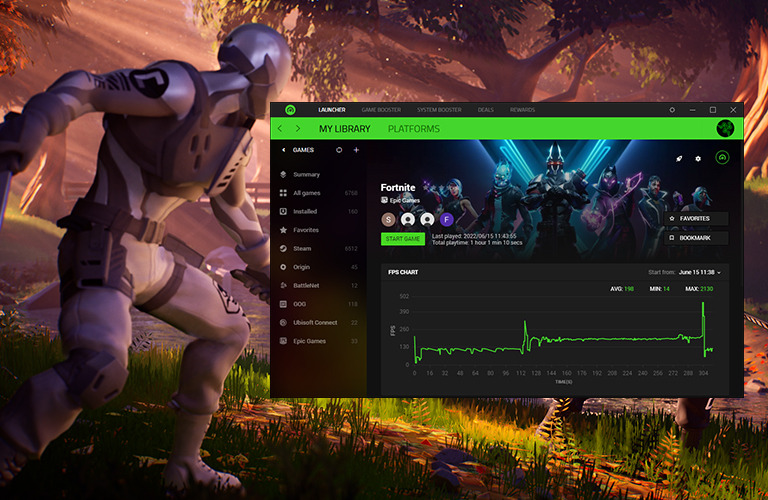Click the Razer Cortex logo icon
The image size is (768, 500).
pyautogui.click(x=290, y=110)
